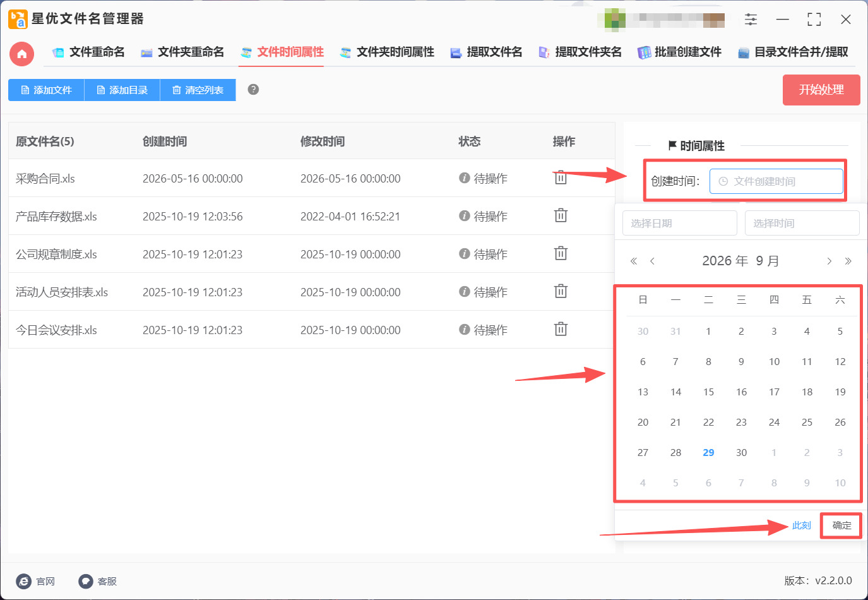
Task: Go to next month in calendar
Action: coord(829,261)
